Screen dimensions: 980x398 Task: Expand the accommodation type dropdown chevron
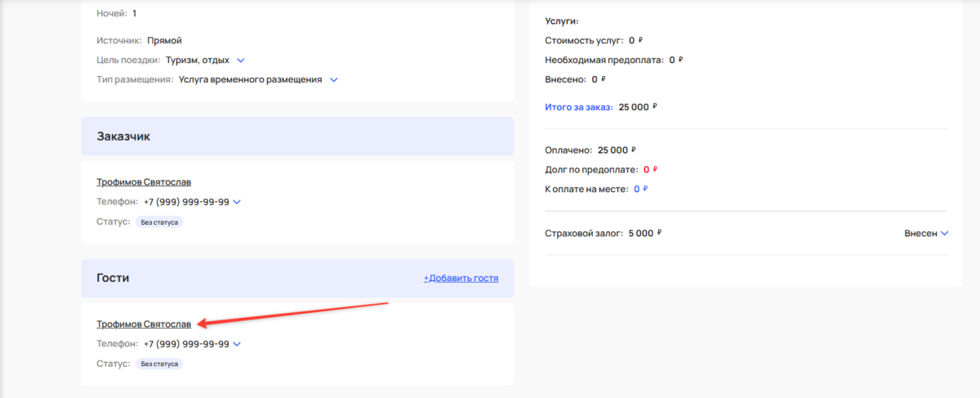click(x=333, y=80)
